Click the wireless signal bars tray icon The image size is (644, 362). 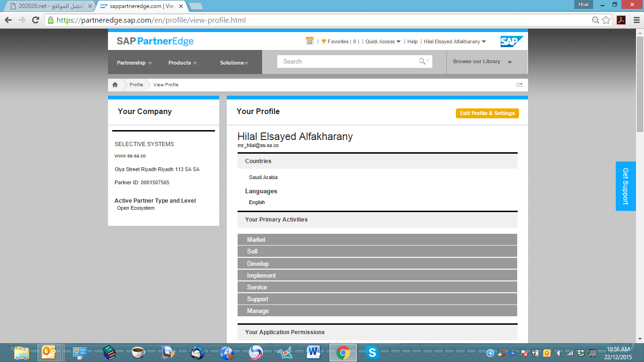(x=570, y=353)
